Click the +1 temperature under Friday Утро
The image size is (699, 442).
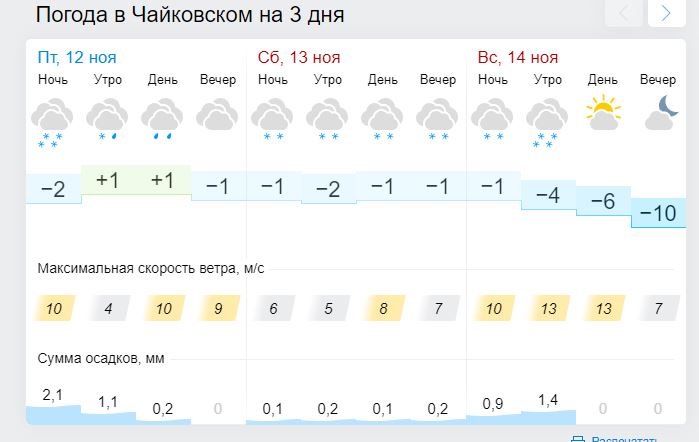tap(107, 180)
